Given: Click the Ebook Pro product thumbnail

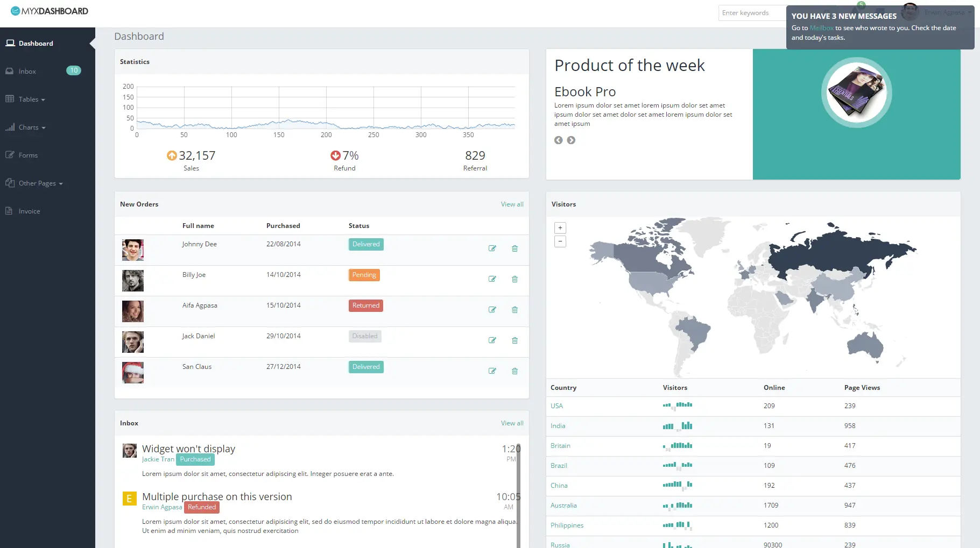Looking at the screenshot, I should point(856,92).
